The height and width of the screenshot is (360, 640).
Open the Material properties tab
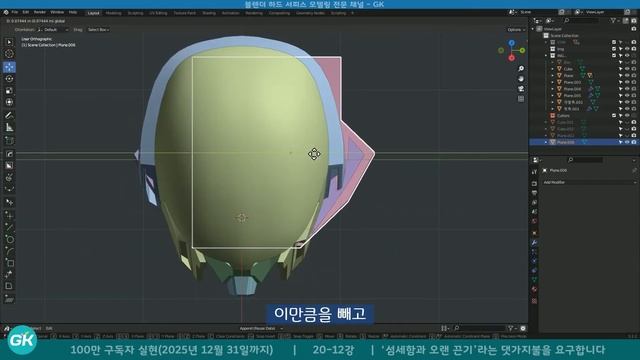pos(534,289)
